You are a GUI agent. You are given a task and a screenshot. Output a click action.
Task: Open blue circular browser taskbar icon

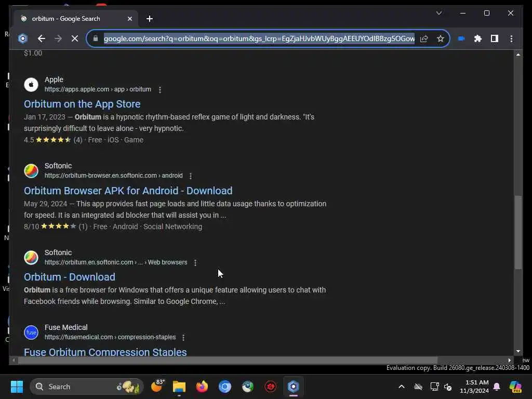pos(224,387)
